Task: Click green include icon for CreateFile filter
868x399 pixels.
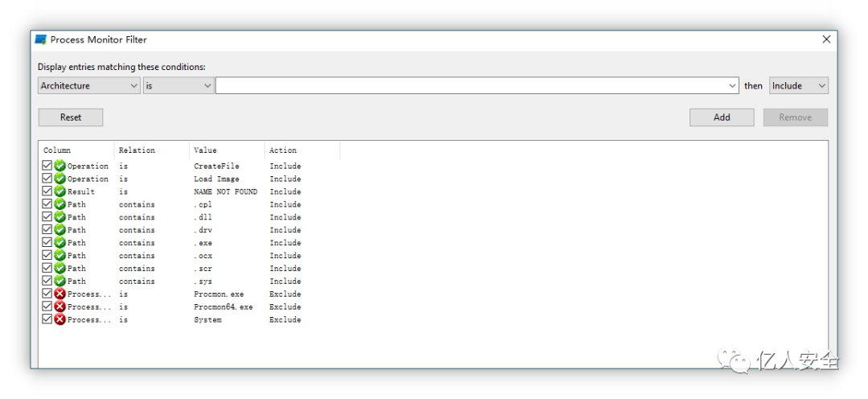Action: click(59, 166)
